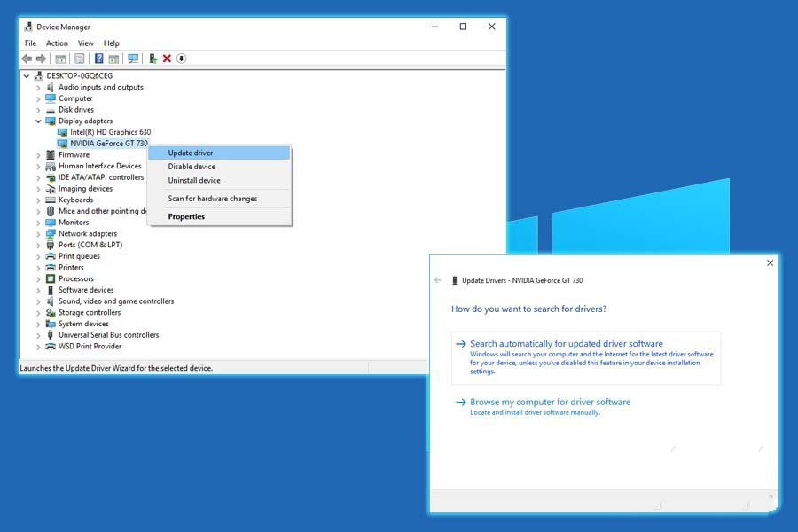Click the Imaging devices category icon
Screen dimensions: 798x532
pos(51,189)
